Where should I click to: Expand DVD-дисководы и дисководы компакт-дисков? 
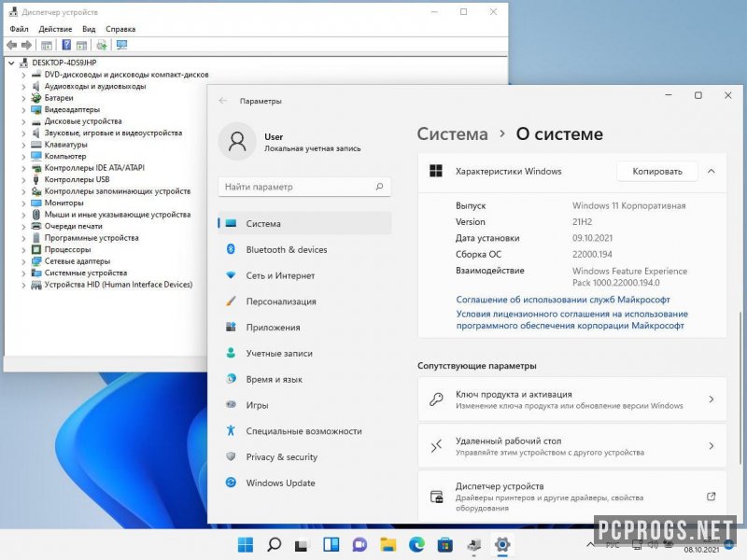pos(23,75)
